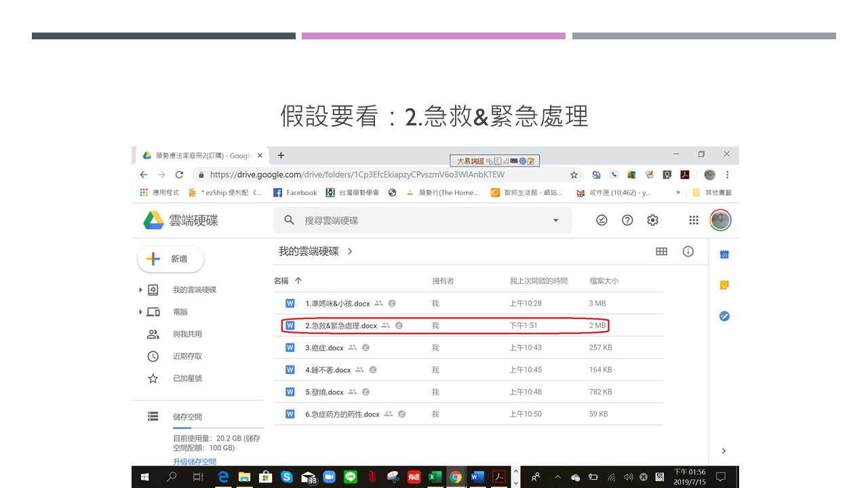Expand 我的雲端硬碟 tree in sidebar

coord(140,289)
